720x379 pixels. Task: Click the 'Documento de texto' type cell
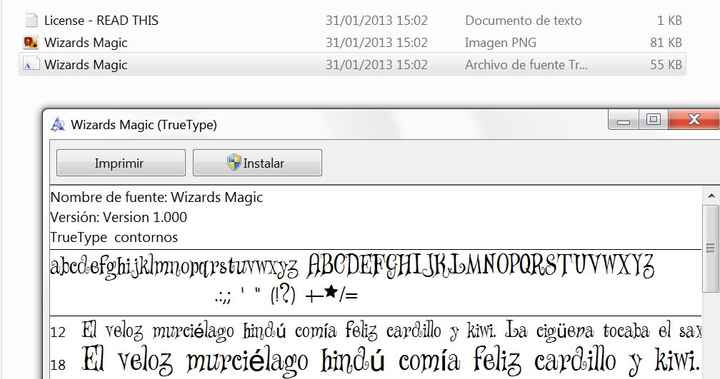point(523,20)
